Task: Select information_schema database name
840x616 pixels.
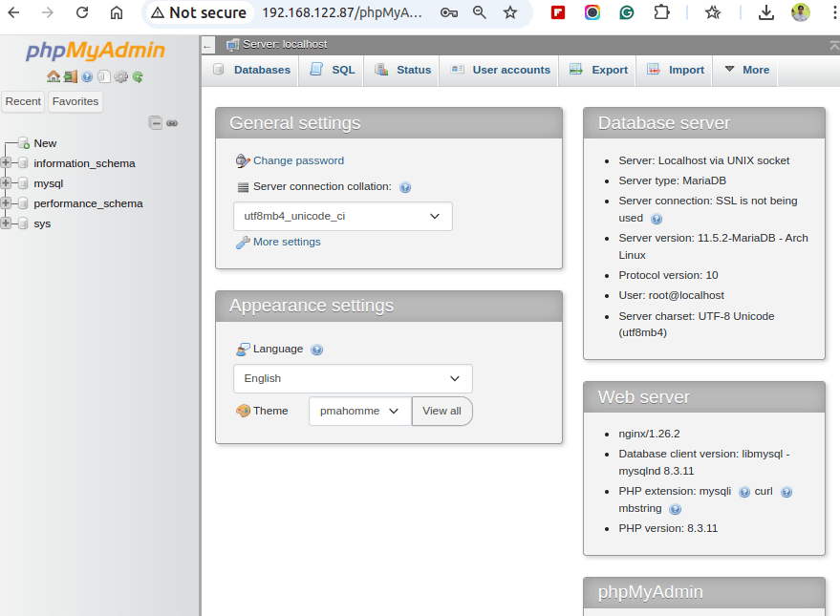Action: [x=84, y=163]
